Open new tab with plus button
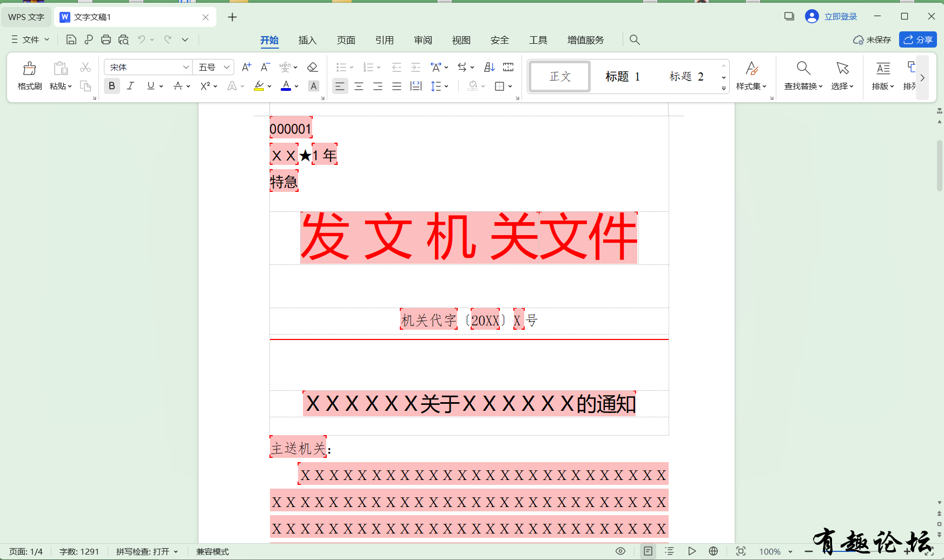944x560 pixels. [x=232, y=17]
